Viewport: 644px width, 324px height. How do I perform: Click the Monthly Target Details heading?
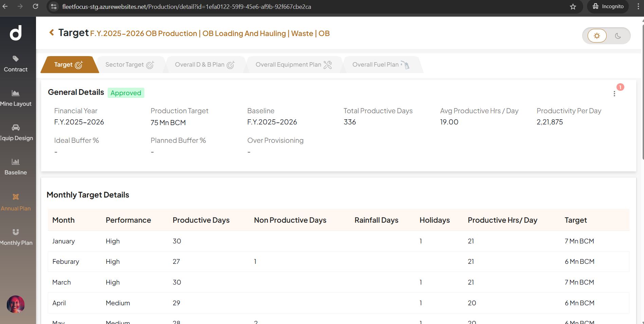point(88,195)
